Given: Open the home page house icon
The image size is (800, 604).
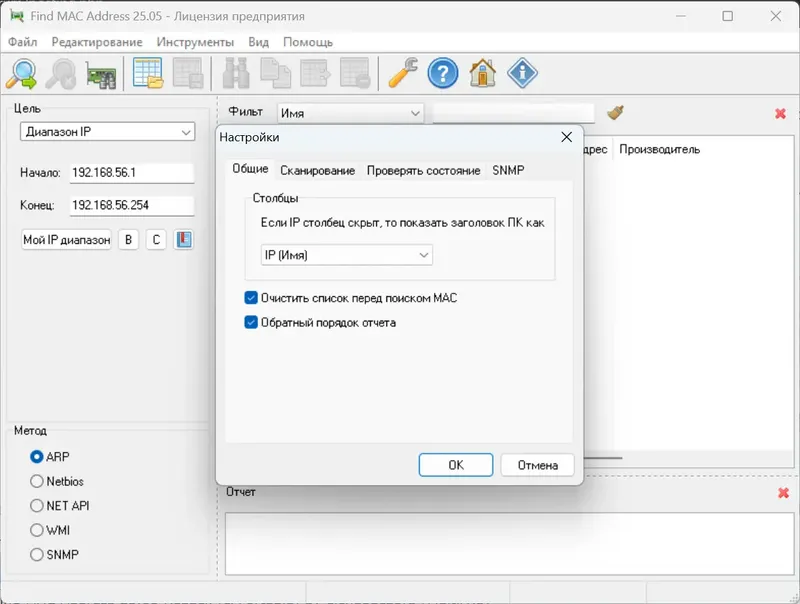Looking at the screenshot, I should (x=483, y=73).
